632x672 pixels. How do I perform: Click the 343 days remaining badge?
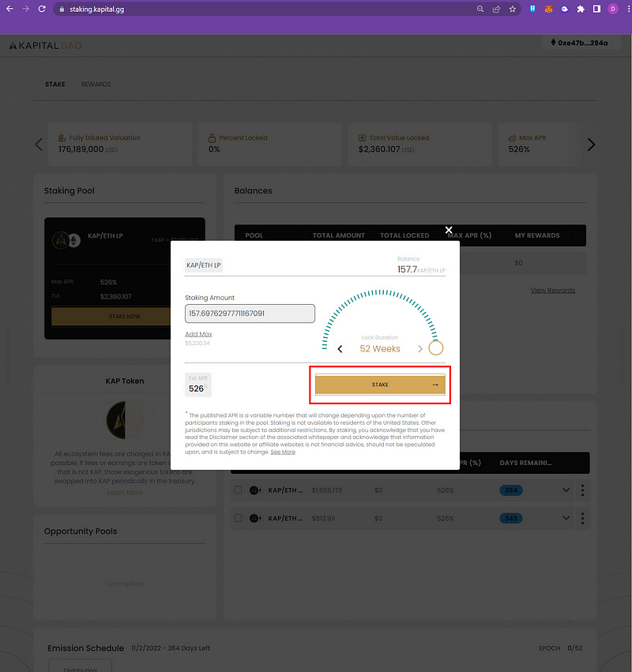pyautogui.click(x=510, y=519)
